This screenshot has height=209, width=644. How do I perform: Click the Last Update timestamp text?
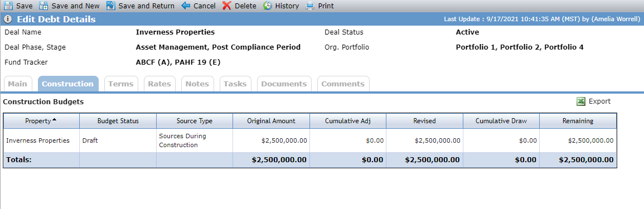point(542,20)
